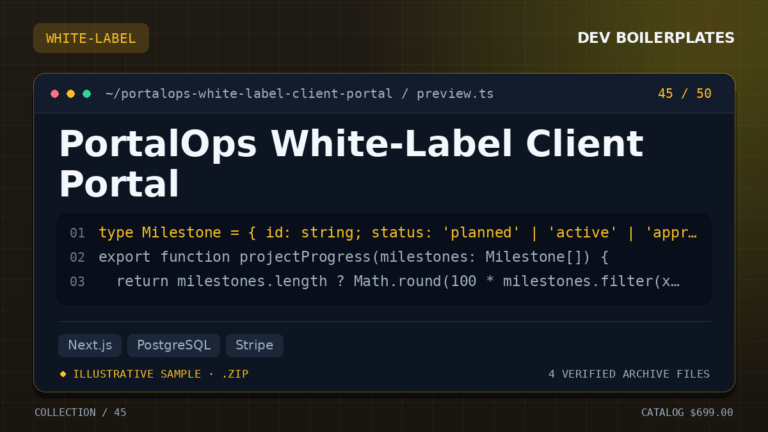Click the green window dot

[87, 94]
